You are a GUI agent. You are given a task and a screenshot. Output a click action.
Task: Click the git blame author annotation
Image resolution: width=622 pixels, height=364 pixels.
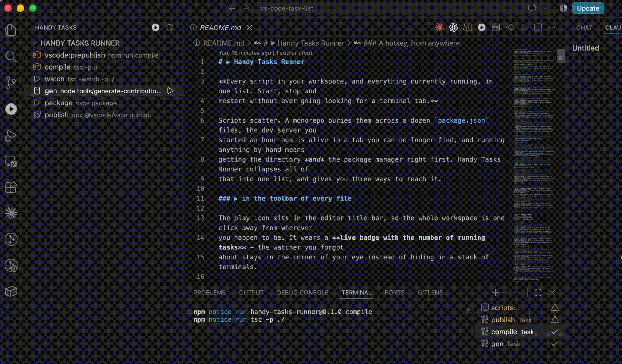tap(265, 53)
